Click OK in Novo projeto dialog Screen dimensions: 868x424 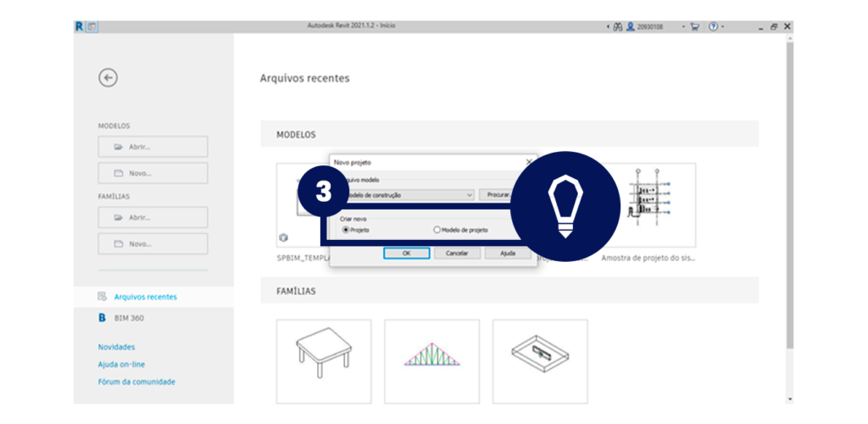click(406, 253)
